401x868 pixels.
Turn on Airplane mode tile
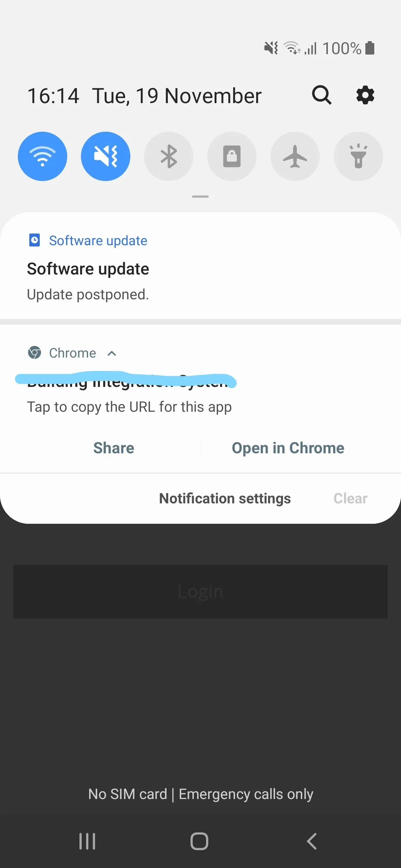click(295, 156)
